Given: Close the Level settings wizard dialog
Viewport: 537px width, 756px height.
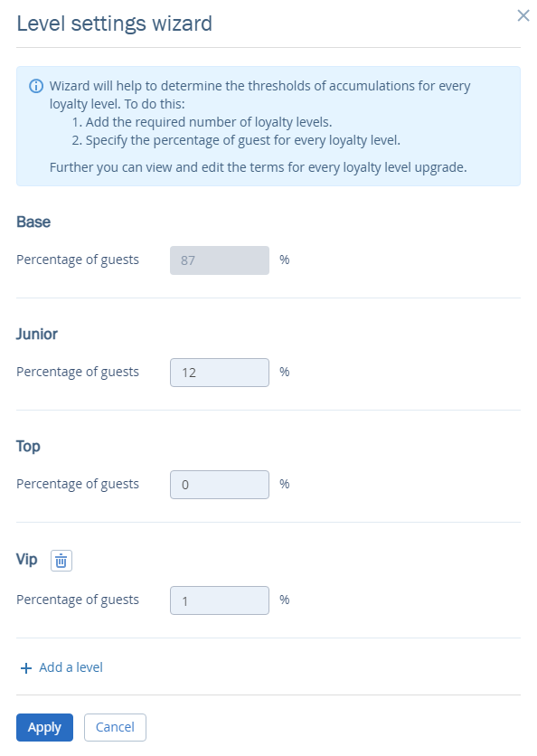Looking at the screenshot, I should coord(523,15).
